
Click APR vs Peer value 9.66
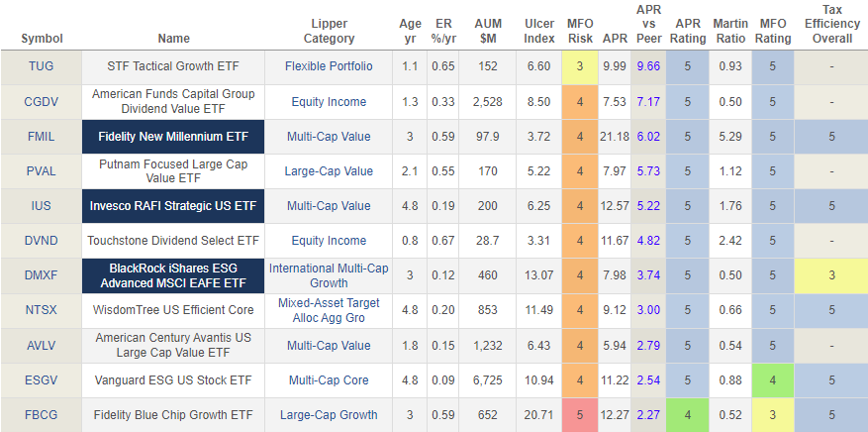(648, 66)
